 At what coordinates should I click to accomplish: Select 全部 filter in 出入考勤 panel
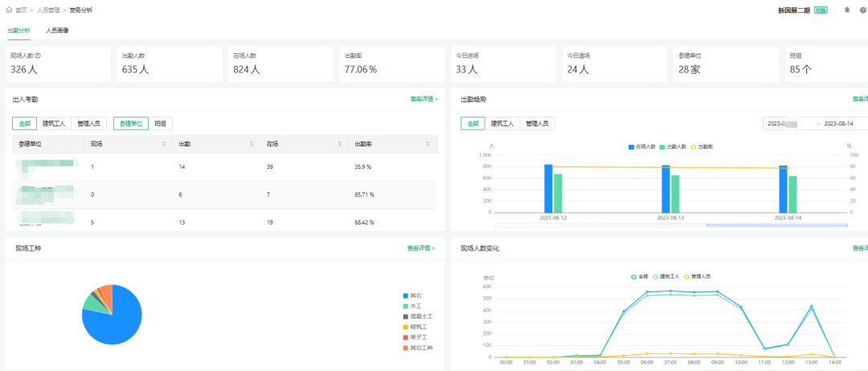pos(24,124)
